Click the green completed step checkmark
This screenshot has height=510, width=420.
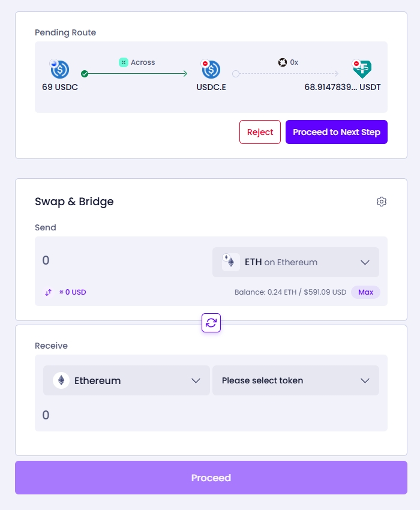[85, 74]
